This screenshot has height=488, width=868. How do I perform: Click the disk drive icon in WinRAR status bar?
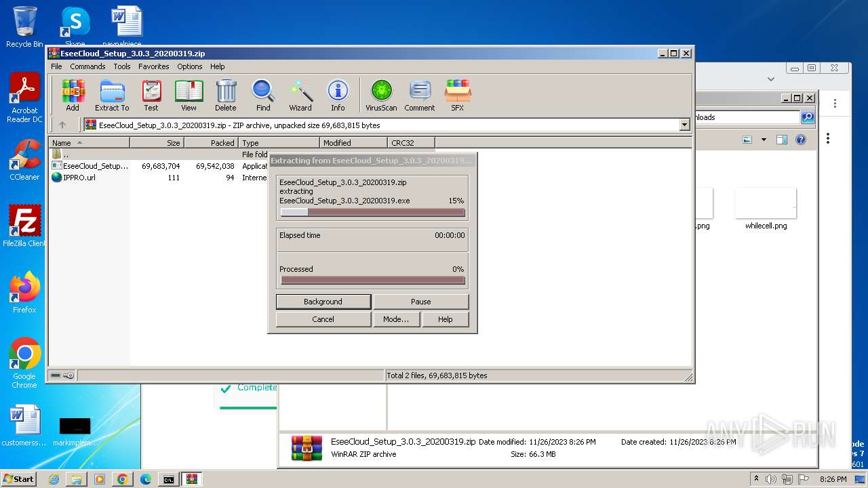click(56, 375)
